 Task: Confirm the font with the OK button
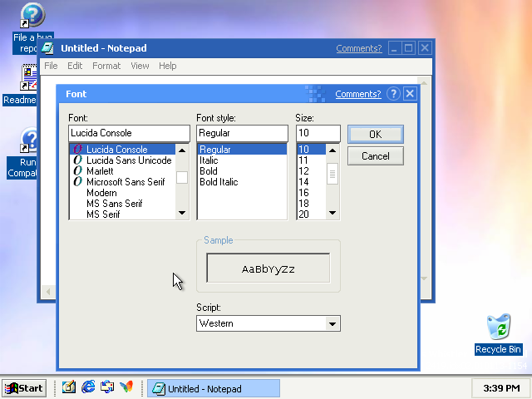[x=376, y=135]
